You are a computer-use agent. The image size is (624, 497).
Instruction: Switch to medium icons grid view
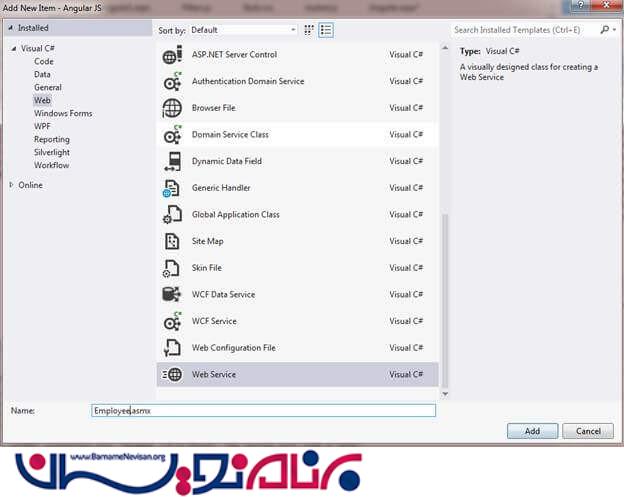310,30
